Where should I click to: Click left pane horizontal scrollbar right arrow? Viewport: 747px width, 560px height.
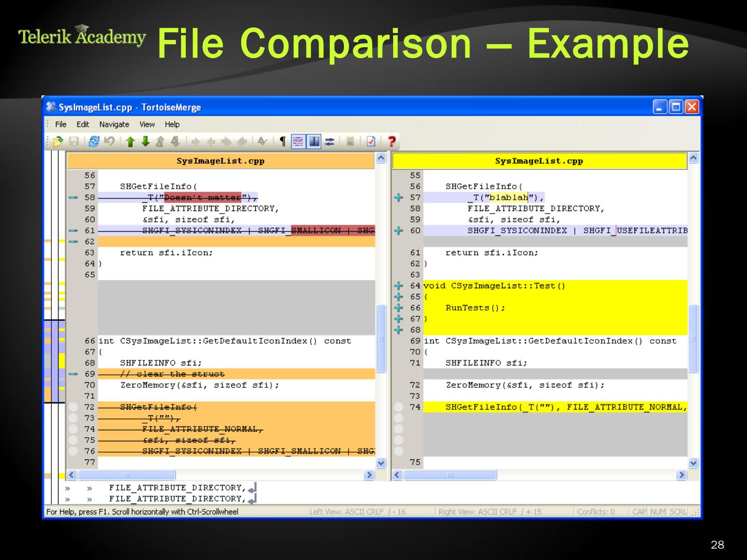point(369,475)
